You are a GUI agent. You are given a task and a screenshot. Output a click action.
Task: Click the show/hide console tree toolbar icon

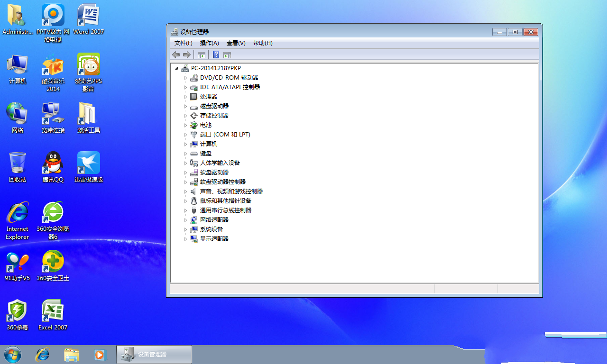point(202,55)
